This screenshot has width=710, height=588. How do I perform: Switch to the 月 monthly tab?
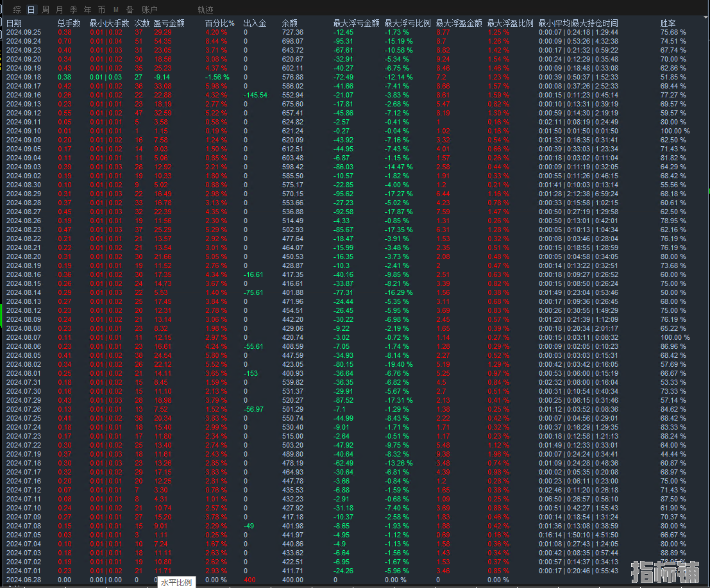[x=59, y=10]
